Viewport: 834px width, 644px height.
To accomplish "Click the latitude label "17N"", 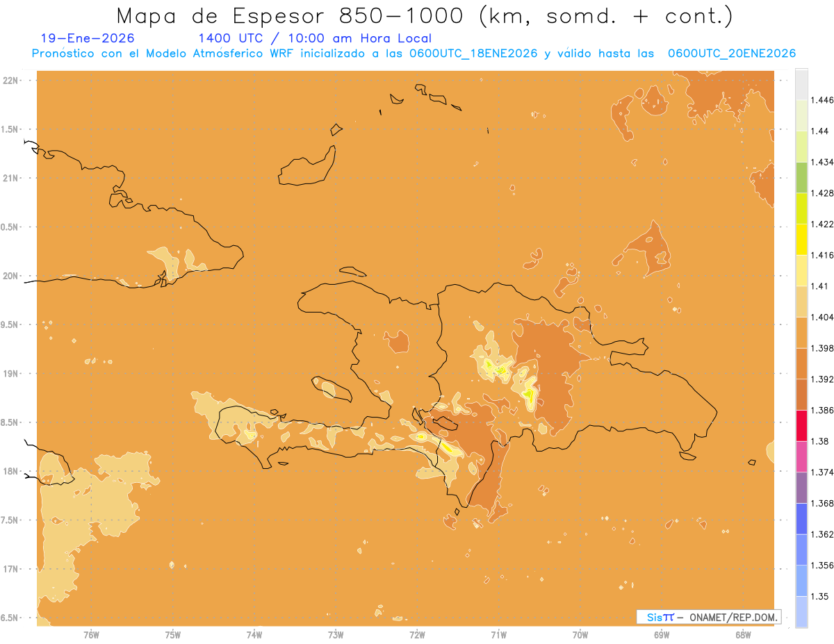I will pyautogui.click(x=11, y=569).
